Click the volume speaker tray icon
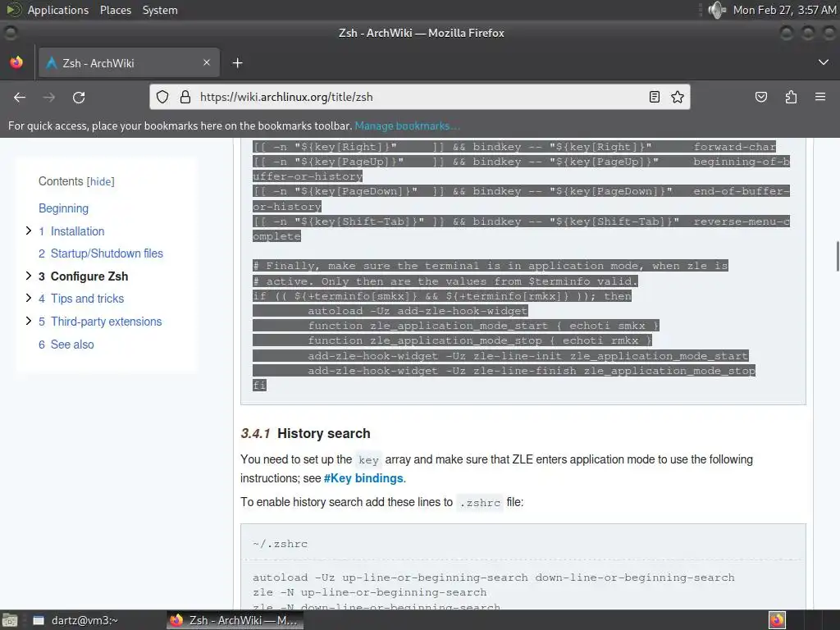Viewport: 840px width, 630px height. click(x=716, y=10)
